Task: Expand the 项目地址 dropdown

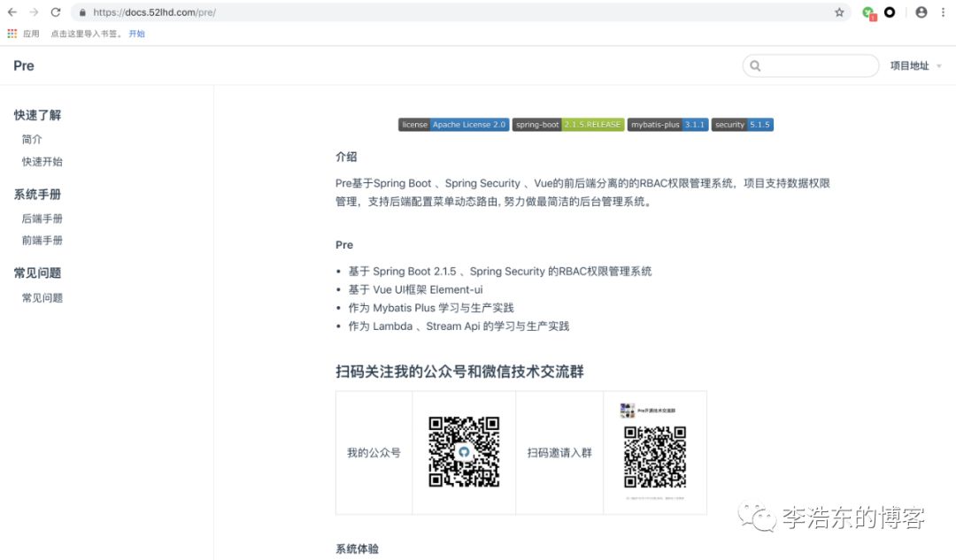Action: point(916,65)
